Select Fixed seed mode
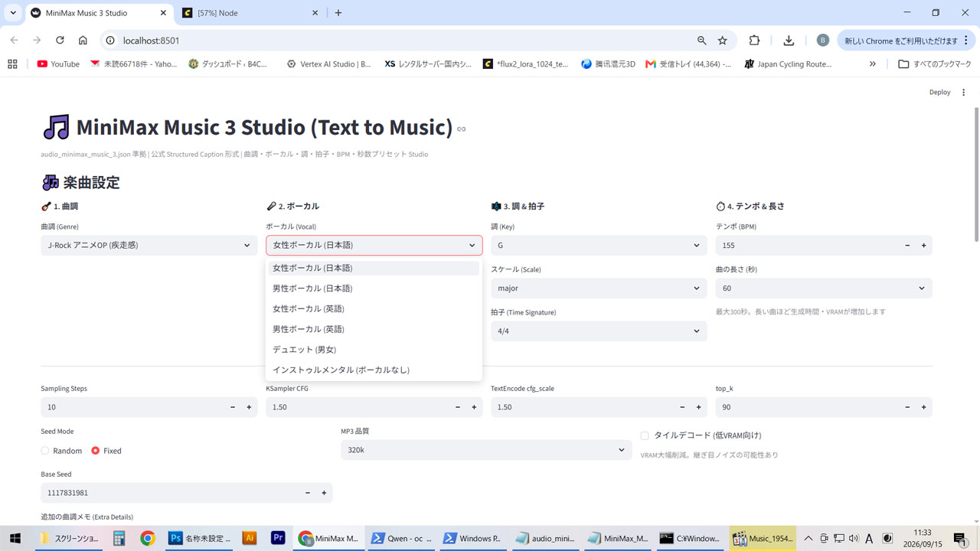This screenshot has width=980, height=551. 106,451
